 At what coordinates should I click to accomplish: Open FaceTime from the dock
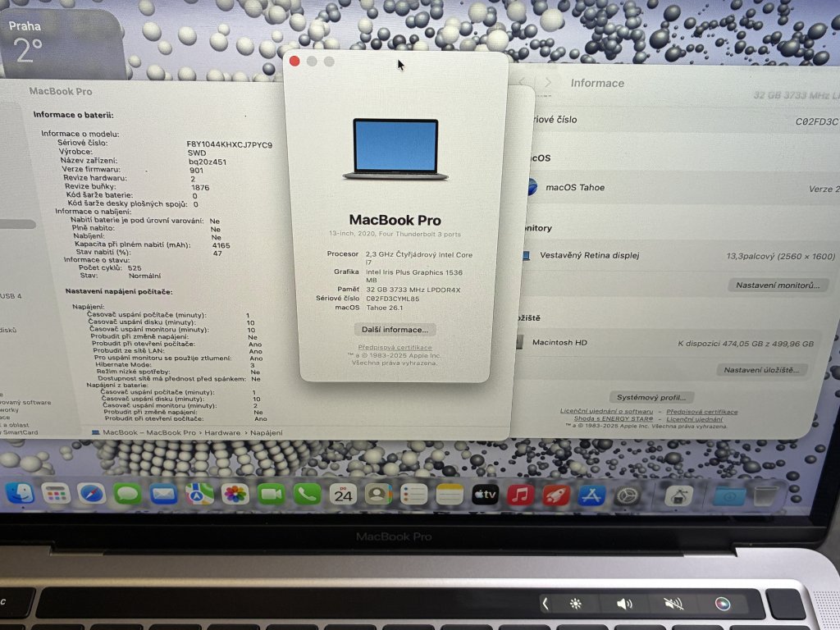271,494
